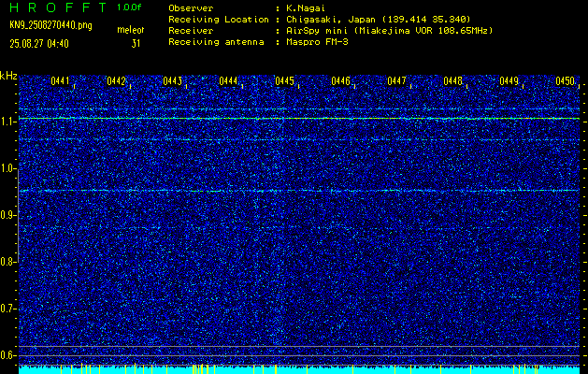Select the Receiver field label
The height and width of the screenshot is (374, 588).
tap(191, 31)
